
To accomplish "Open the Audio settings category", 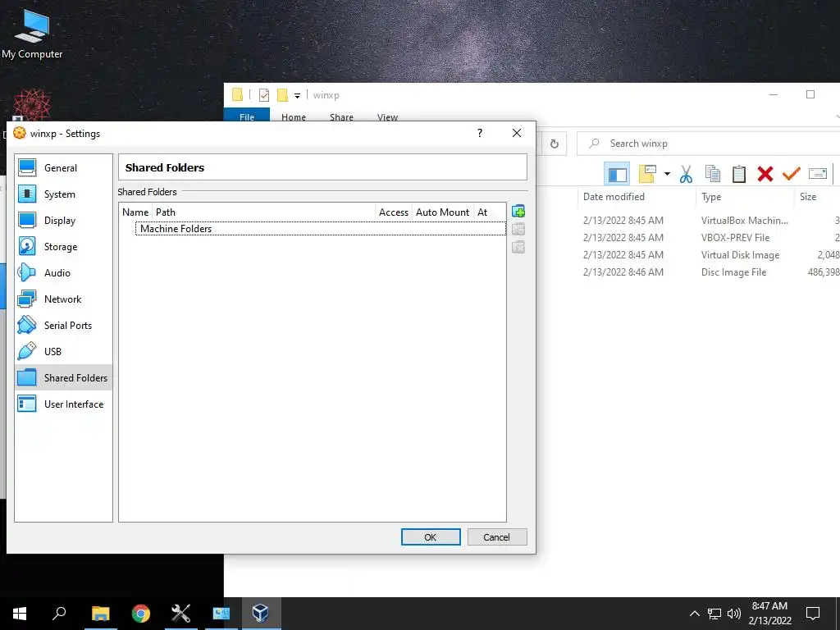I will pos(63,272).
